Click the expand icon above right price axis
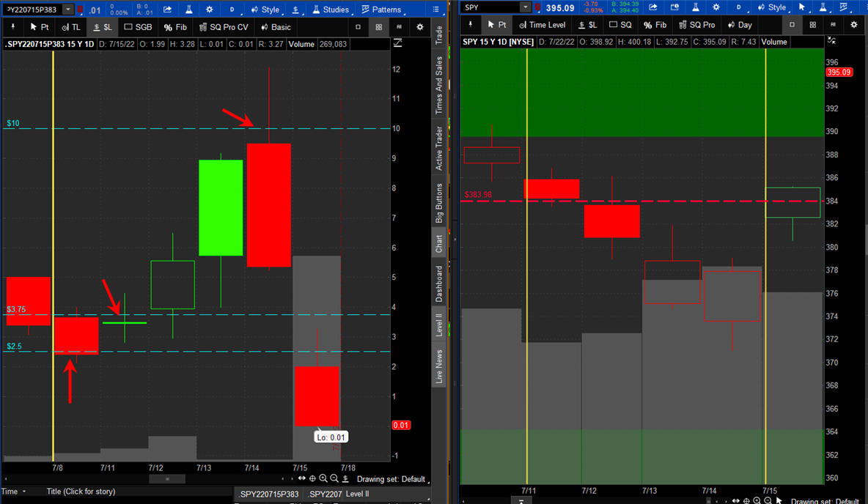The height and width of the screenshot is (504, 868). click(x=831, y=40)
